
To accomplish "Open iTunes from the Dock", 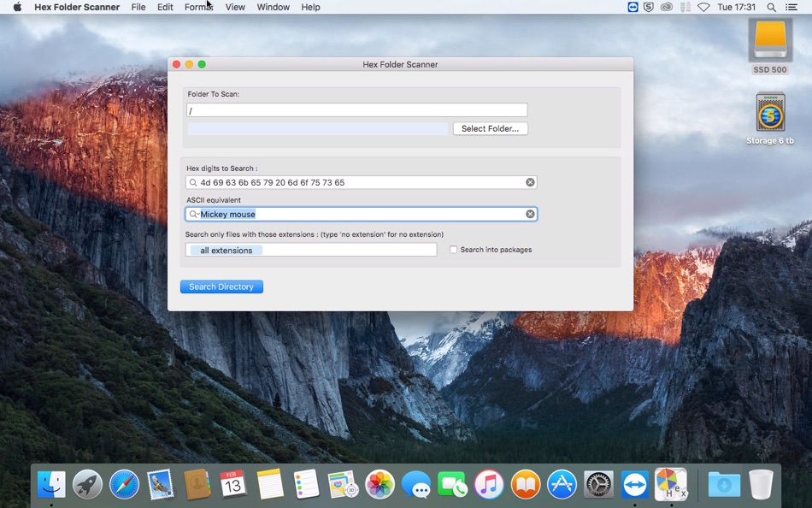I will (489, 484).
